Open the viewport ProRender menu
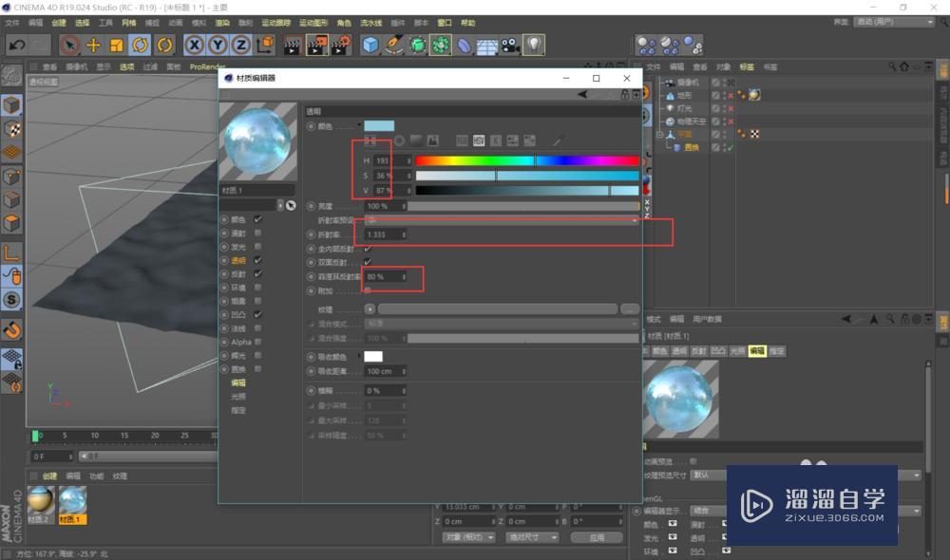950x560 pixels. coord(207,67)
